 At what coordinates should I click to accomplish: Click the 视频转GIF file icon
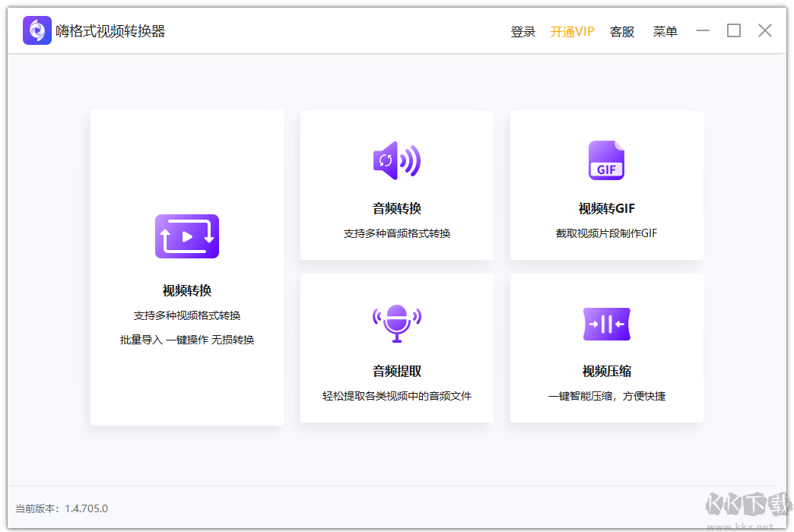[606, 160]
